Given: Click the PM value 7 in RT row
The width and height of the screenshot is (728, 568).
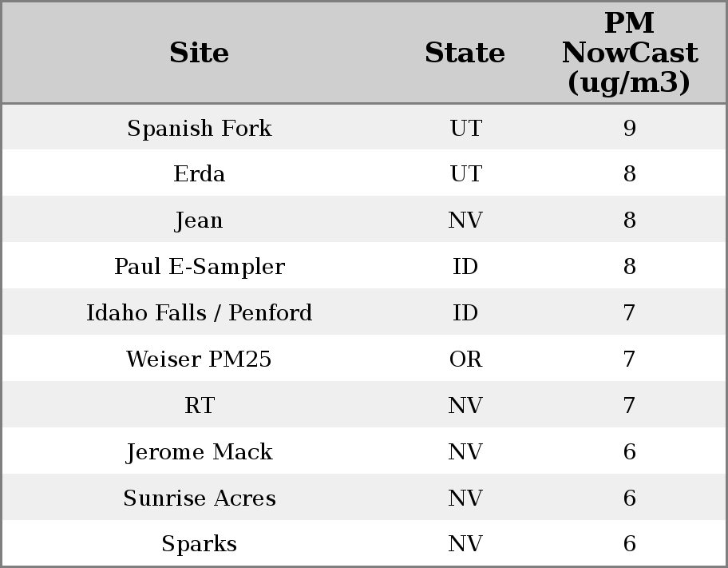Looking at the screenshot, I should pos(629,406).
